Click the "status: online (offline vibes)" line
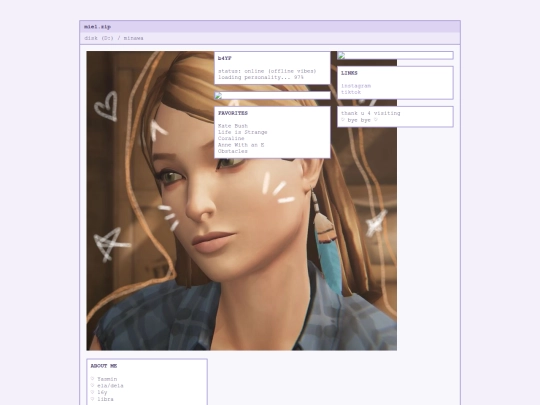Image resolution: width=540 pixels, height=405 pixels. pos(267,71)
